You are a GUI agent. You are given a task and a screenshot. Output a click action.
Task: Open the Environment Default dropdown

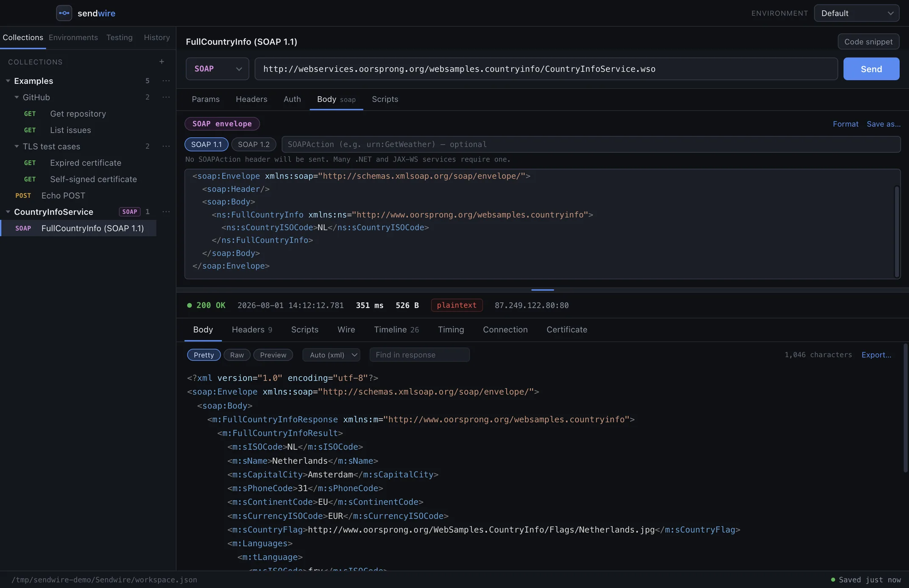856,13
